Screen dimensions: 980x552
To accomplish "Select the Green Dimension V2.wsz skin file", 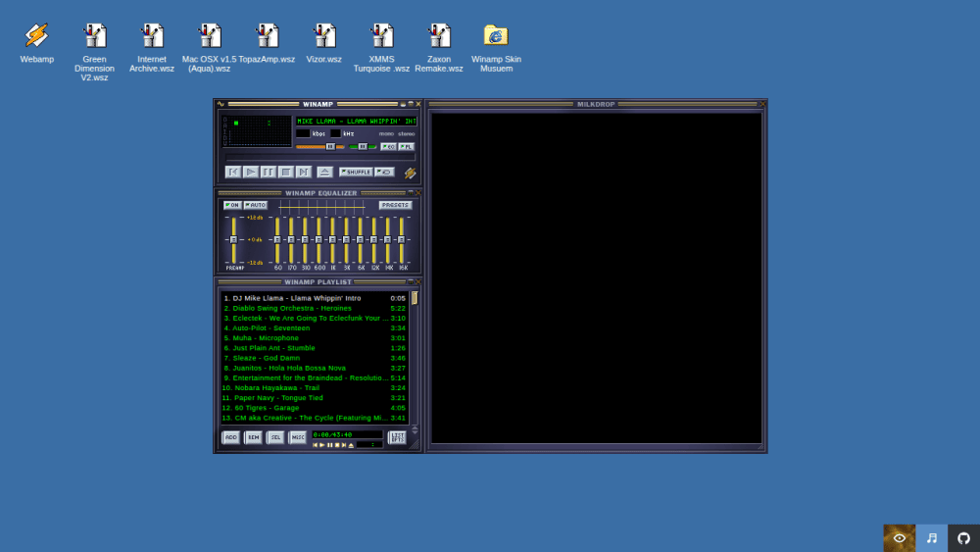I will pos(94,51).
